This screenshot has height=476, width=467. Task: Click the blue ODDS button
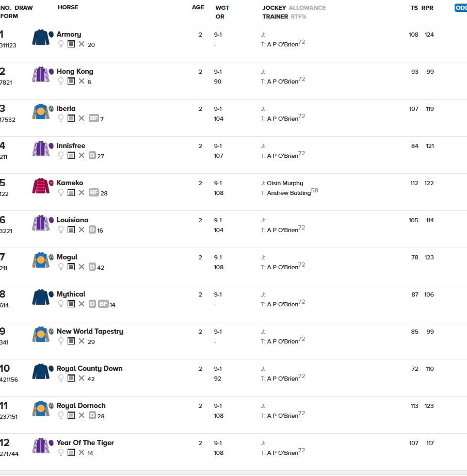coord(460,8)
